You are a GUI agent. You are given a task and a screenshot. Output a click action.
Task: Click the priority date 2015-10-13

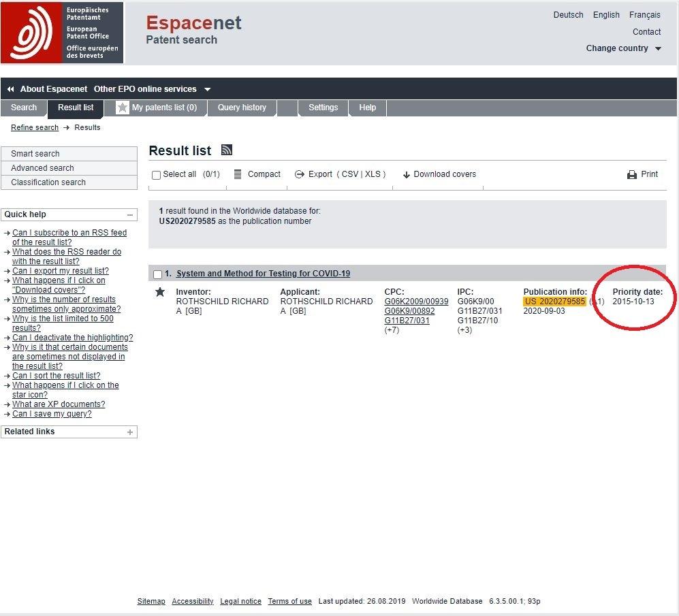pyautogui.click(x=633, y=302)
